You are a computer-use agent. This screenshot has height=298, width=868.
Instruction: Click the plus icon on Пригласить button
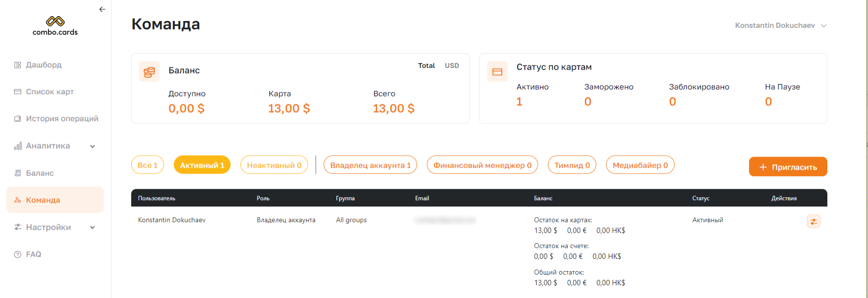pyautogui.click(x=763, y=167)
